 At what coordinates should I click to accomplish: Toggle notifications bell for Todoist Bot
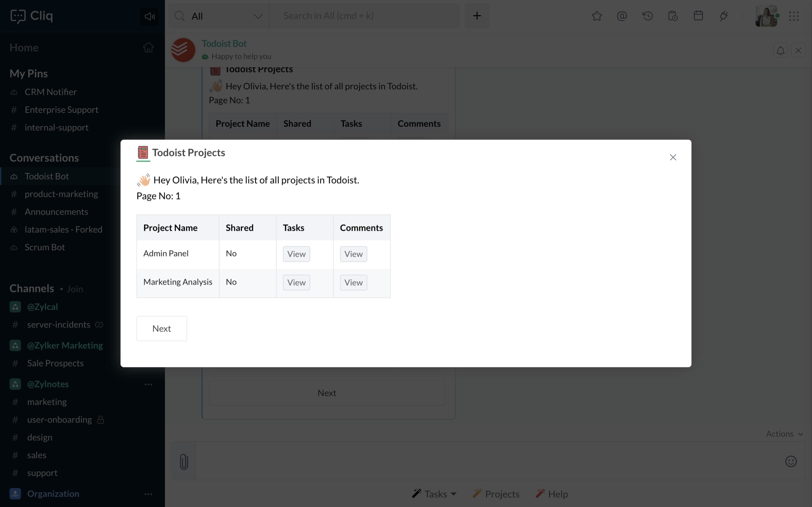coord(780,50)
